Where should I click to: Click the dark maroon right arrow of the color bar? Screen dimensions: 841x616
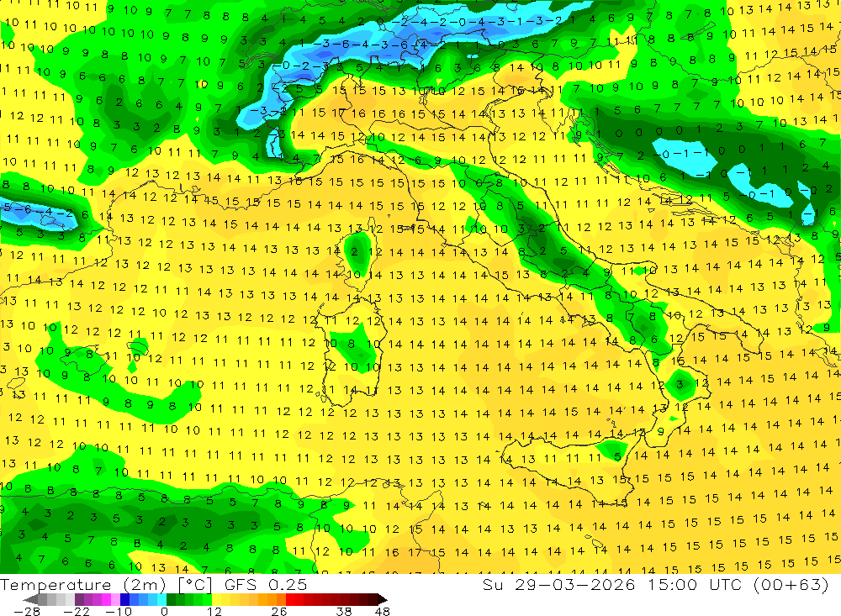(383, 599)
